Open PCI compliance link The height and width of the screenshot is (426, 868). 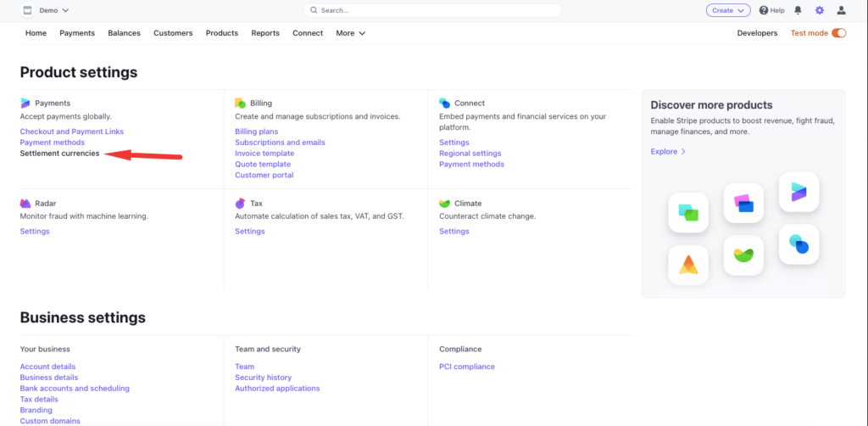point(467,367)
